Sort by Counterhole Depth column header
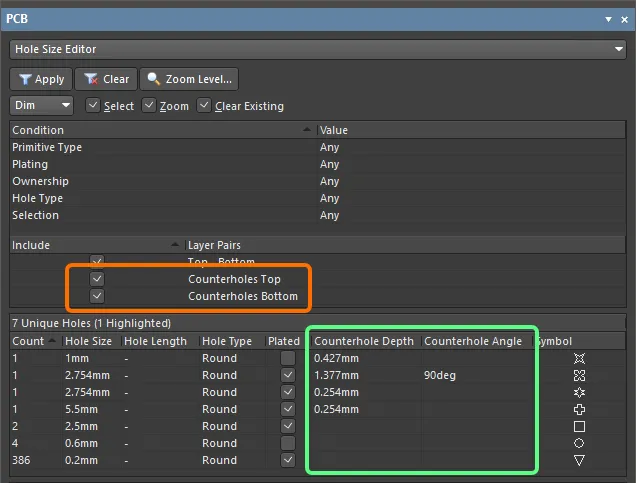Image resolution: width=636 pixels, height=483 pixels. point(366,341)
